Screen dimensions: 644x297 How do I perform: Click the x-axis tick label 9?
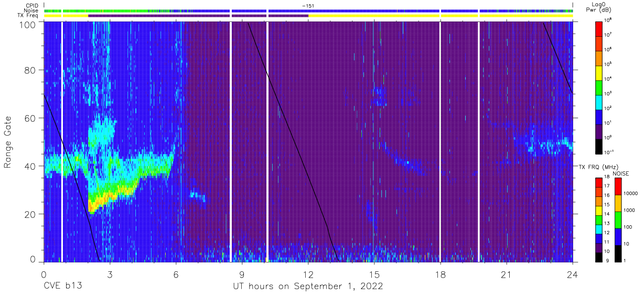tap(242, 274)
